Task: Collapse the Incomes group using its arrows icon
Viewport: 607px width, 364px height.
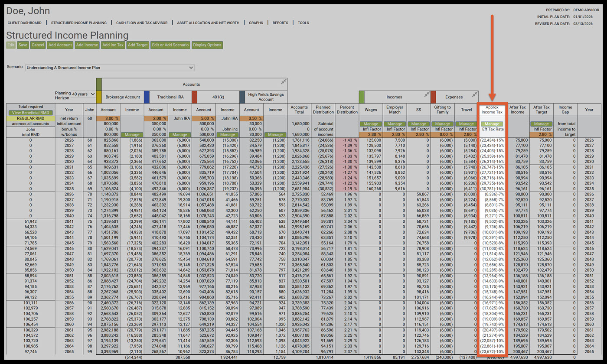Action: pyautogui.click(x=427, y=94)
